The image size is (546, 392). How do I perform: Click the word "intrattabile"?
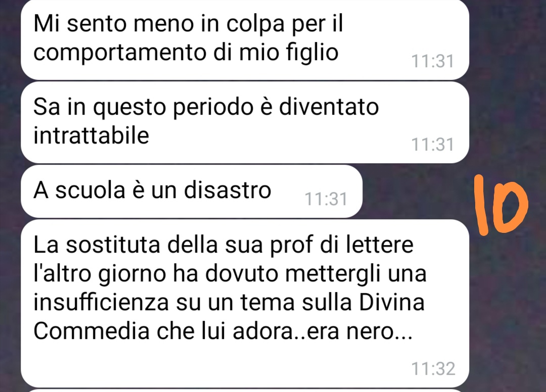tap(91, 135)
